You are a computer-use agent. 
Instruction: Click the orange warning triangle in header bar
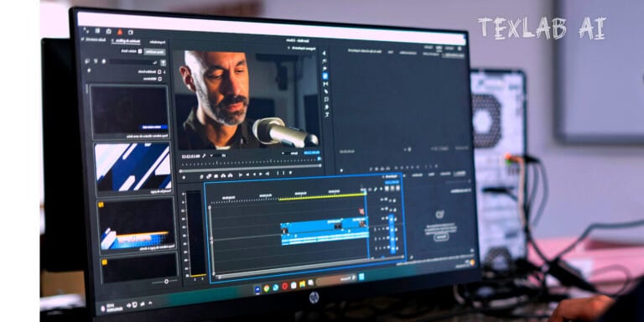point(120,32)
